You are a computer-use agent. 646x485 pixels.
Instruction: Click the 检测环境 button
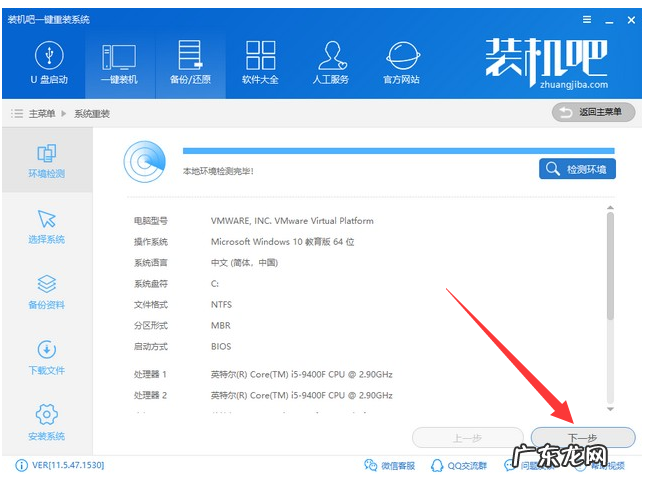(577, 169)
